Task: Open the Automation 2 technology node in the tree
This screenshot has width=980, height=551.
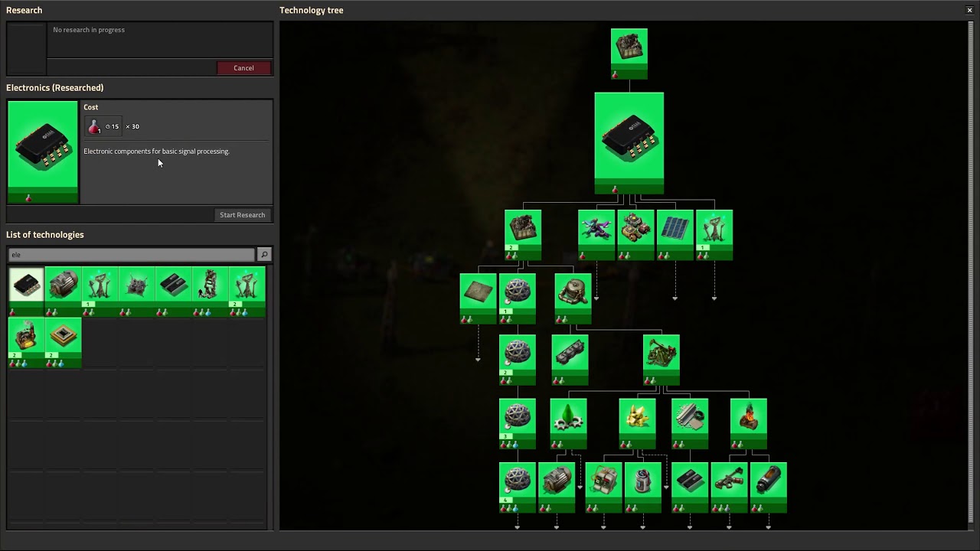Action: 523,235
